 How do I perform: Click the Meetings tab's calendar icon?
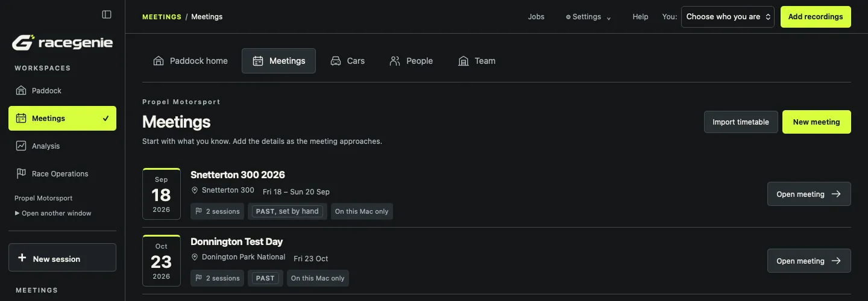click(258, 61)
